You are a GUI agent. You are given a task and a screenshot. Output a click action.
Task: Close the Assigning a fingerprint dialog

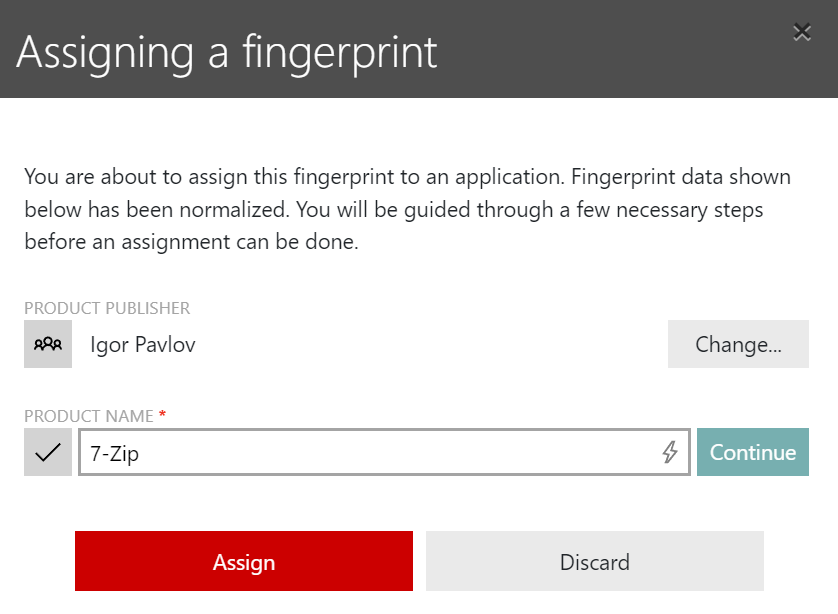tap(802, 31)
